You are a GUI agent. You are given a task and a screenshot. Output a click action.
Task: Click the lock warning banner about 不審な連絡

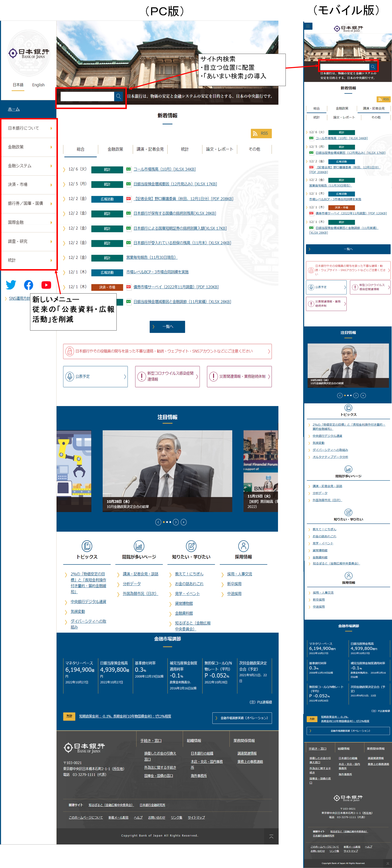(x=167, y=351)
